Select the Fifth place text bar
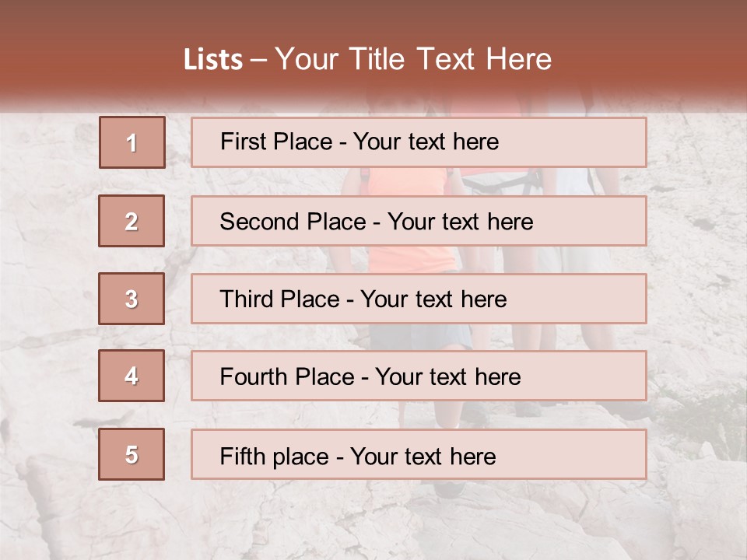 tap(419, 454)
